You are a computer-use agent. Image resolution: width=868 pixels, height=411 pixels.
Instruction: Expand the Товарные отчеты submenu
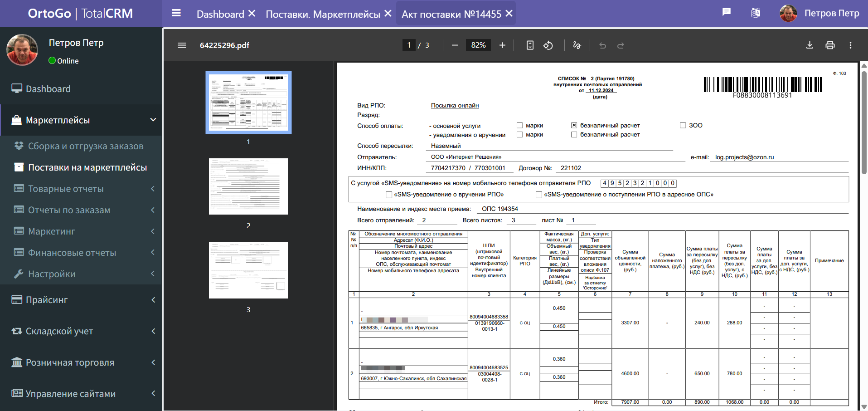click(81, 189)
